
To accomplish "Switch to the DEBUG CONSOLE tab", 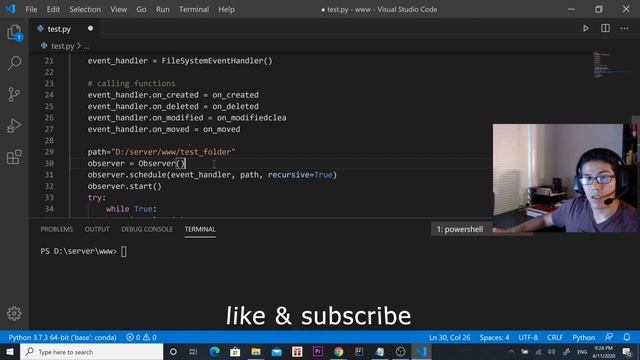I will click(147, 229).
